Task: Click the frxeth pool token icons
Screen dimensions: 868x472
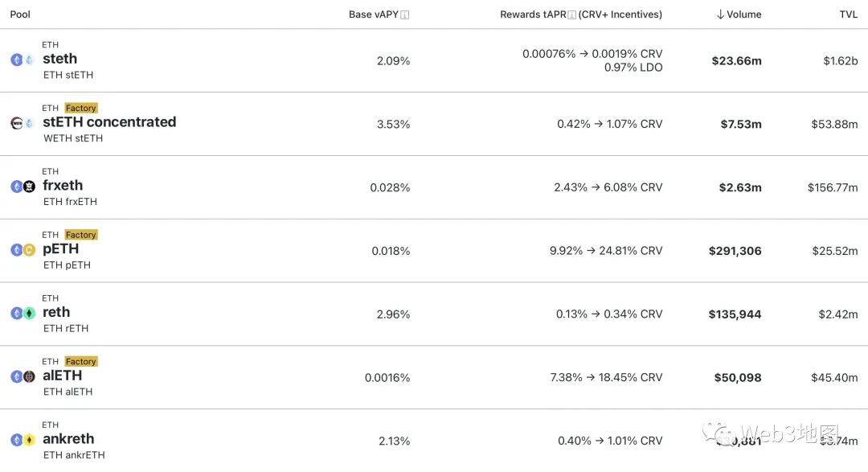Action: click(23, 187)
